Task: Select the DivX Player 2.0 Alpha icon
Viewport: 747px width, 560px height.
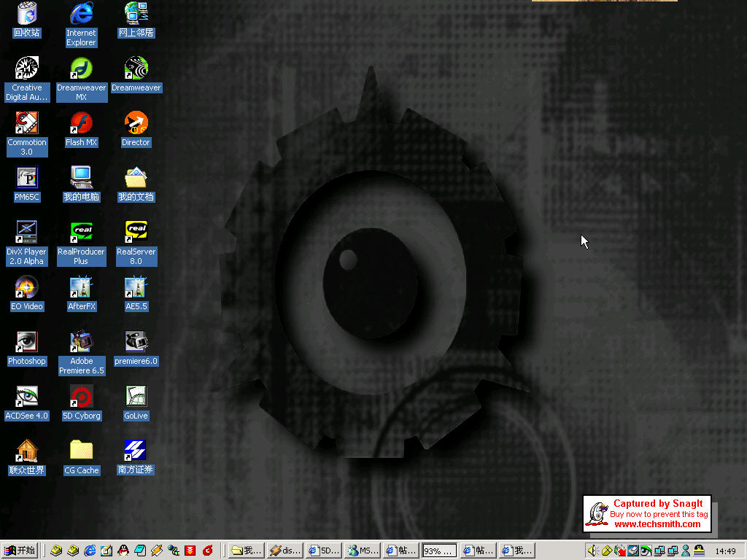Action: coord(26,232)
